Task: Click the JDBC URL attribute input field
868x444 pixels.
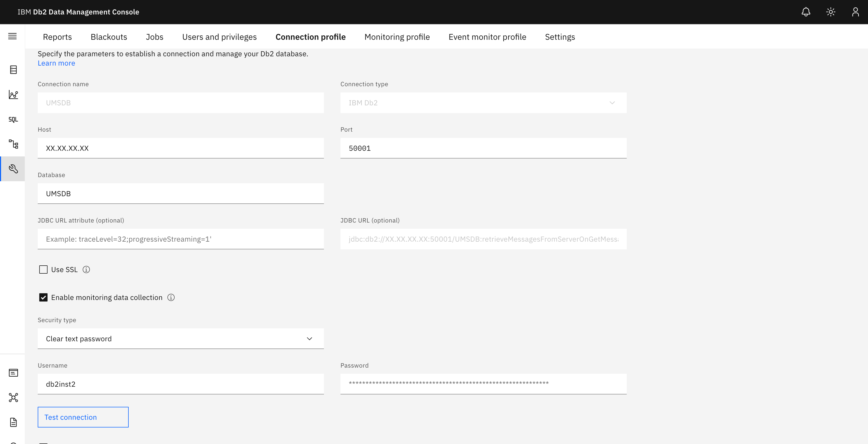Action: click(181, 239)
